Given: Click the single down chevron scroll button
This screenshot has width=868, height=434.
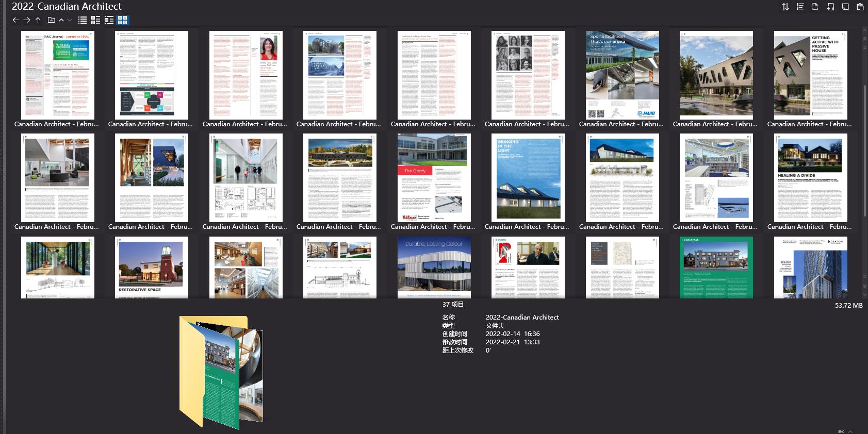Looking at the screenshot, I should point(865,295).
